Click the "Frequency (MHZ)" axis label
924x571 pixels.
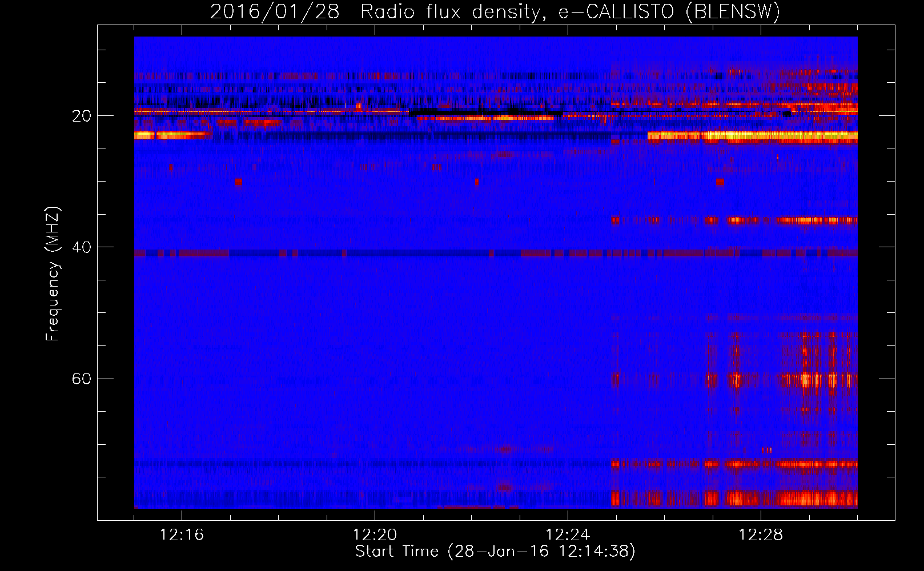click(53, 274)
